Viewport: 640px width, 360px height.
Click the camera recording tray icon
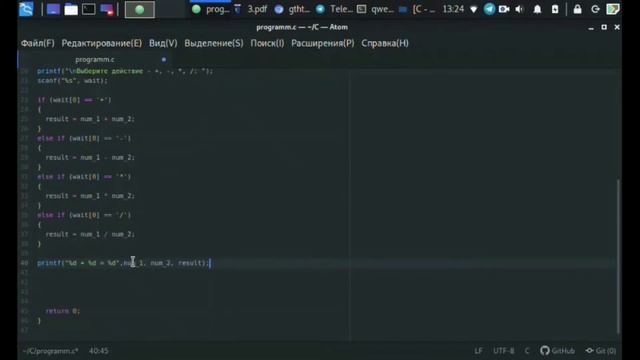click(x=504, y=9)
